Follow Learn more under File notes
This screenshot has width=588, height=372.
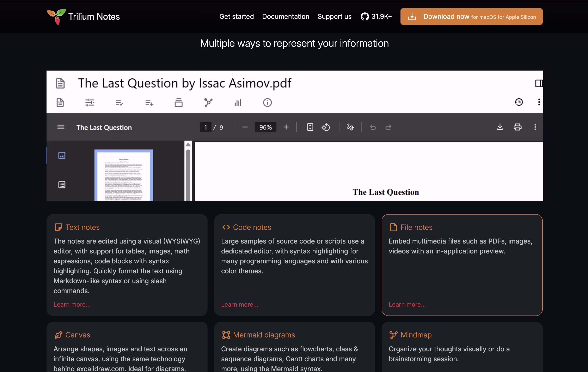[407, 304]
